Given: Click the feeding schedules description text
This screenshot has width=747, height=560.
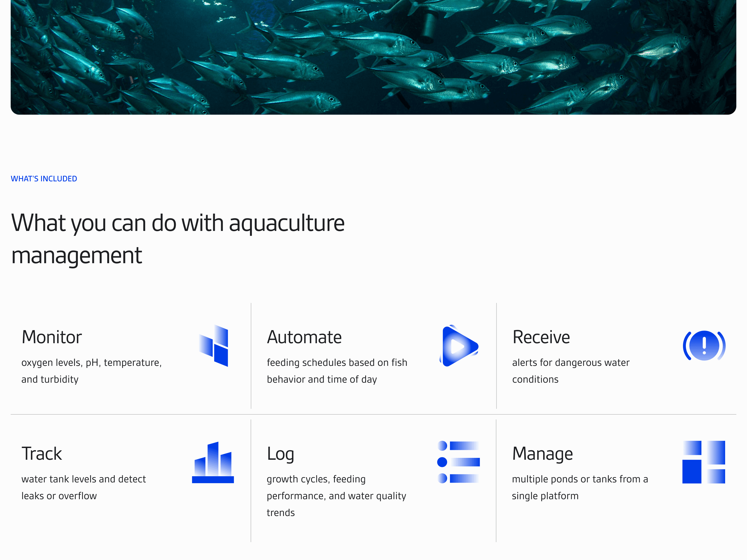Looking at the screenshot, I should pyautogui.click(x=337, y=371).
